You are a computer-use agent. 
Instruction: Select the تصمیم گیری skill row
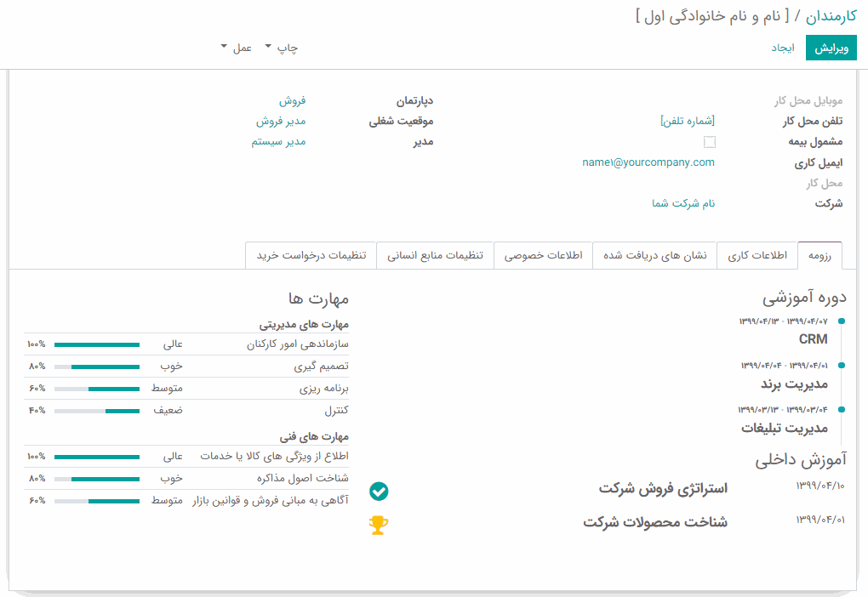[187, 367]
